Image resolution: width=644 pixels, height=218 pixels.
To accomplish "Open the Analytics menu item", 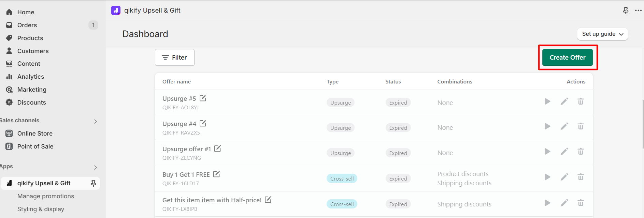I will (x=31, y=77).
